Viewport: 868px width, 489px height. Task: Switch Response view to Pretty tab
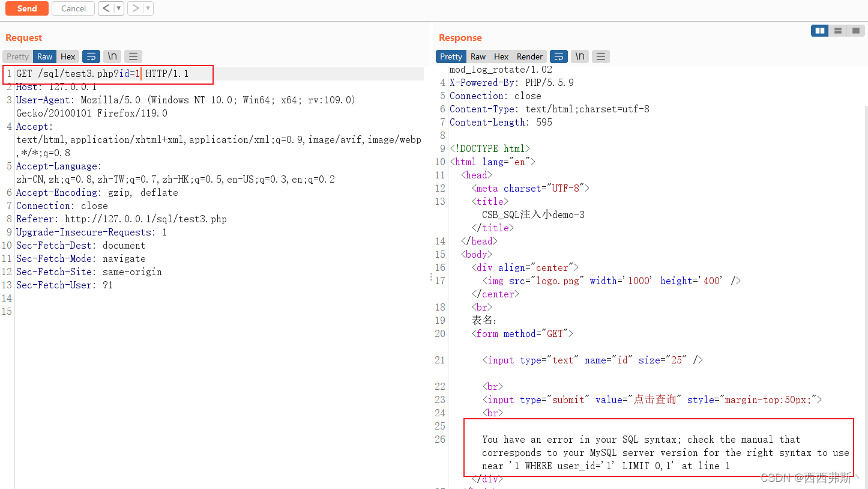coord(451,56)
